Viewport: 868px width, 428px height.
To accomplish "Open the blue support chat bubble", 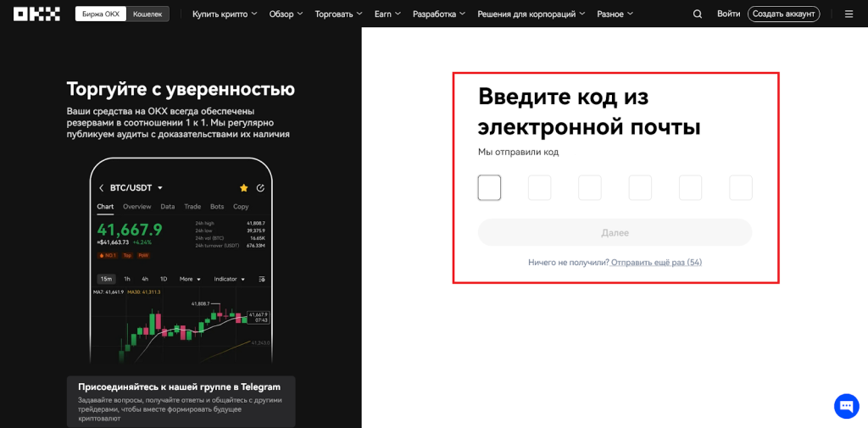I will point(846,406).
